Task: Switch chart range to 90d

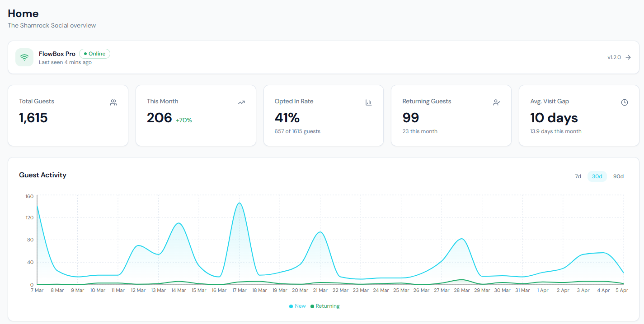Action: coord(618,176)
